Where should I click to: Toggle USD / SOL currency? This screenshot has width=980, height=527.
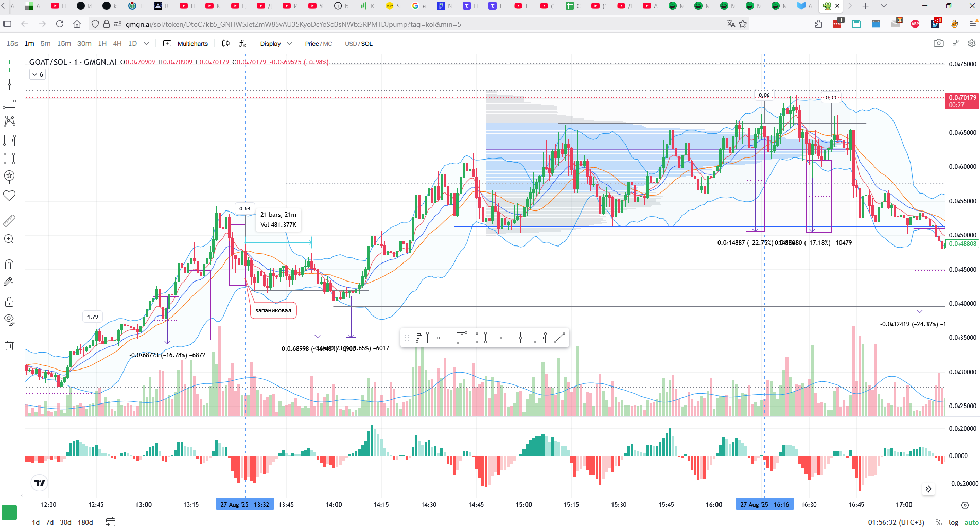pyautogui.click(x=359, y=44)
